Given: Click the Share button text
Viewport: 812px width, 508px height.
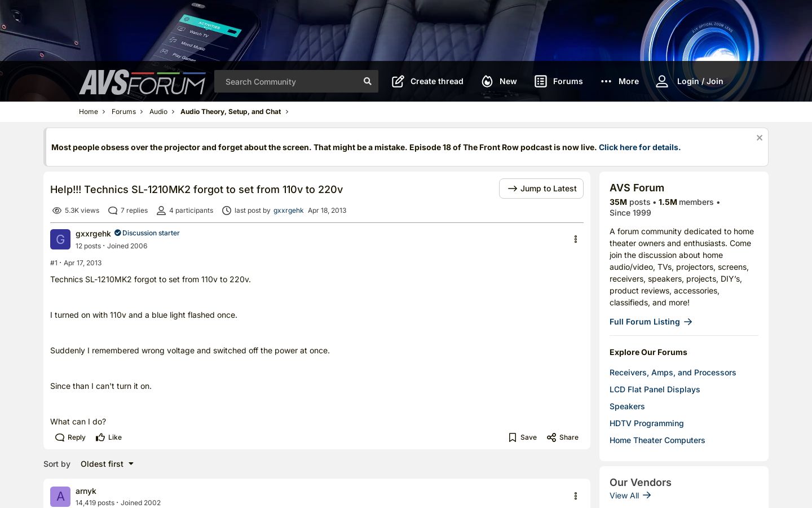Looking at the screenshot, I should point(569,437).
